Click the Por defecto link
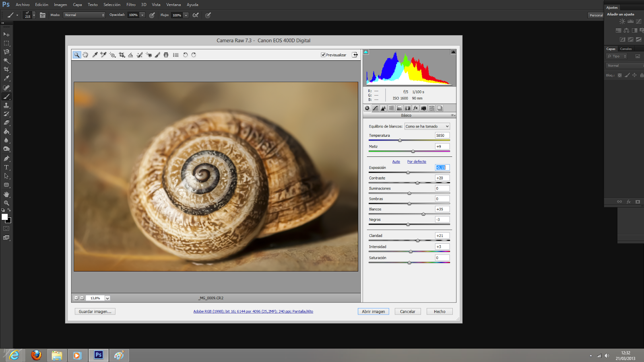Viewport: 644px width, 362px height. (x=417, y=162)
